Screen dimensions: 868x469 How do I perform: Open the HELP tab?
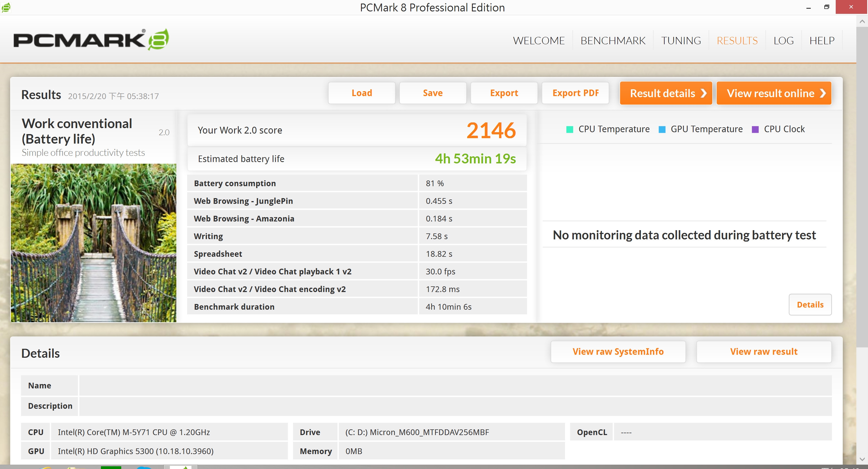point(822,40)
